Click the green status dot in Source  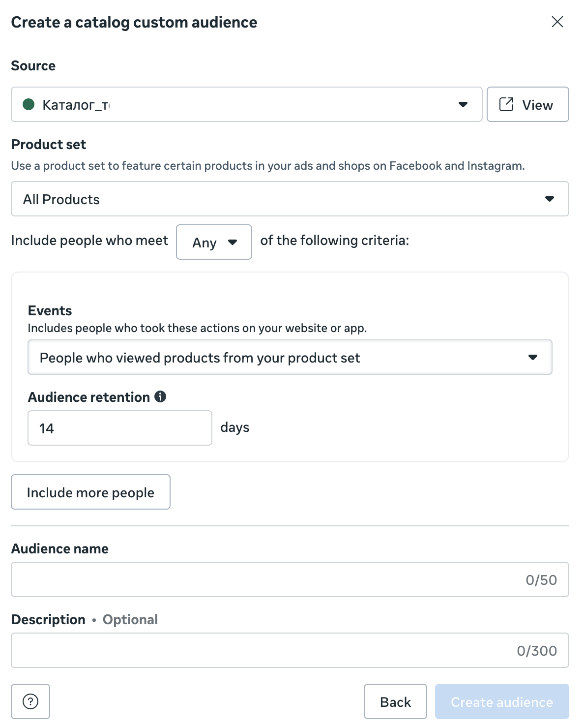(29, 104)
